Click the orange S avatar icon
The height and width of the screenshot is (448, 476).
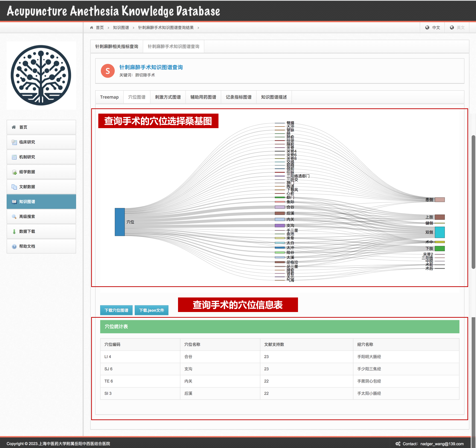coord(108,71)
